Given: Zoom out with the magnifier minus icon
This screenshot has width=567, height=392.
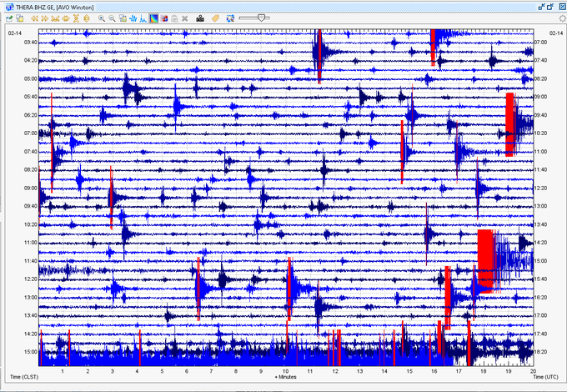Looking at the screenshot, I should pyautogui.click(x=113, y=18).
